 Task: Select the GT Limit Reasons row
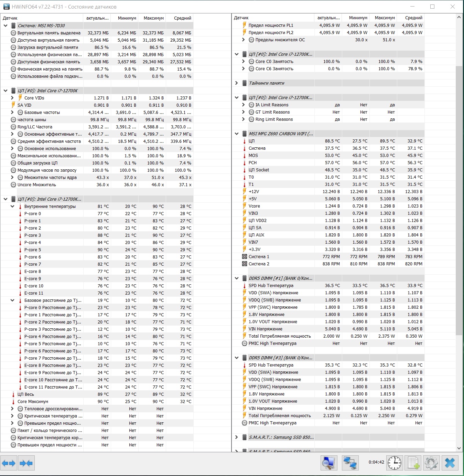[328, 112]
